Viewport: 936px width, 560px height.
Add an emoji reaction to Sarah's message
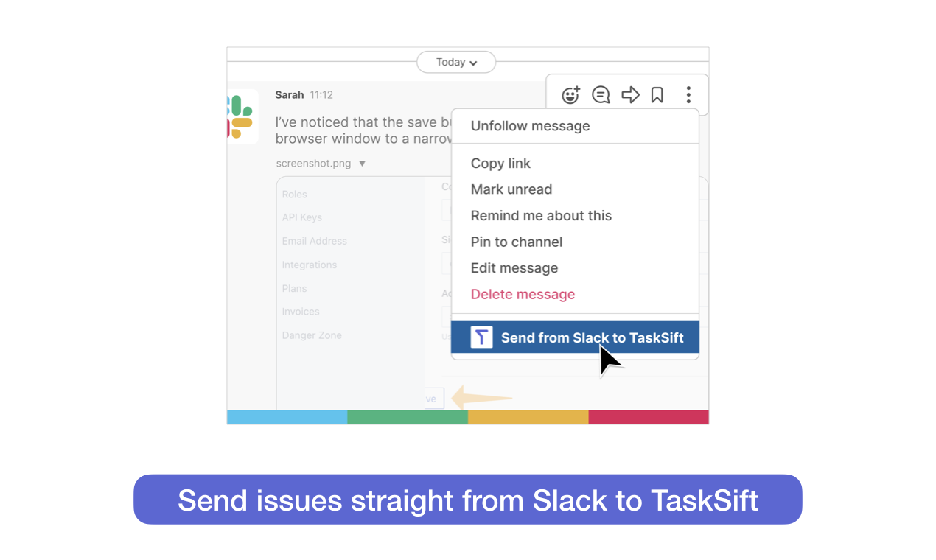(x=570, y=94)
